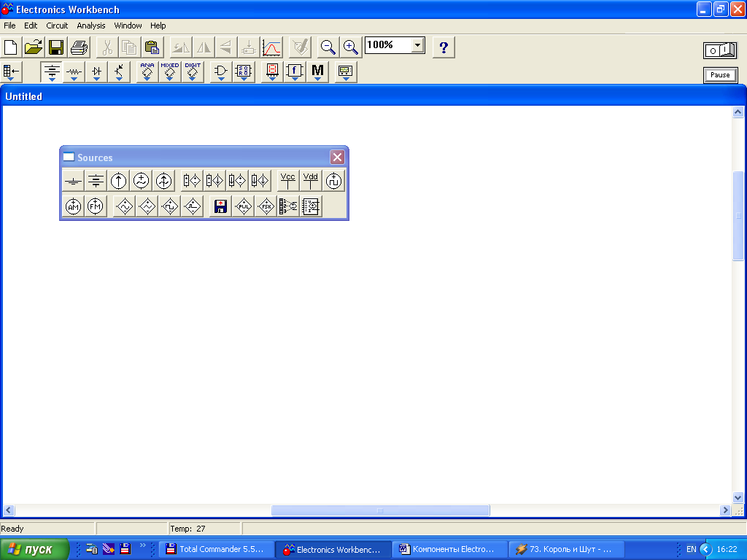
Task: Open the Logic Gates parts bin
Action: click(220, 72)
